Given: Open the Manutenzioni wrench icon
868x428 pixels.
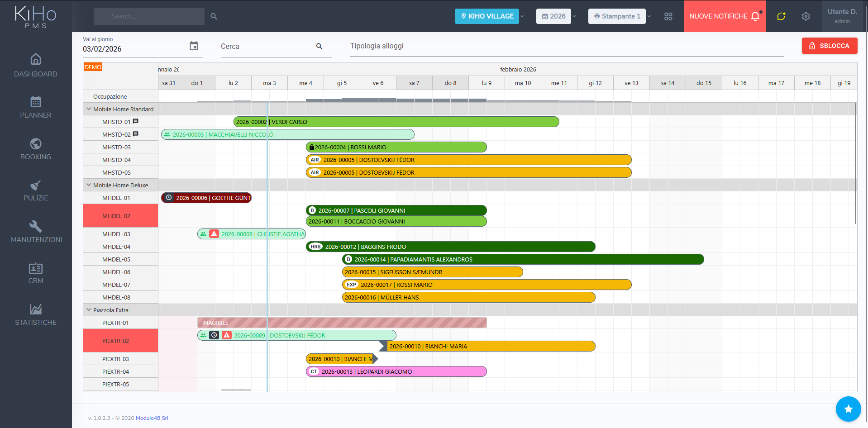Looking at the screenshot, I should 36,226.
